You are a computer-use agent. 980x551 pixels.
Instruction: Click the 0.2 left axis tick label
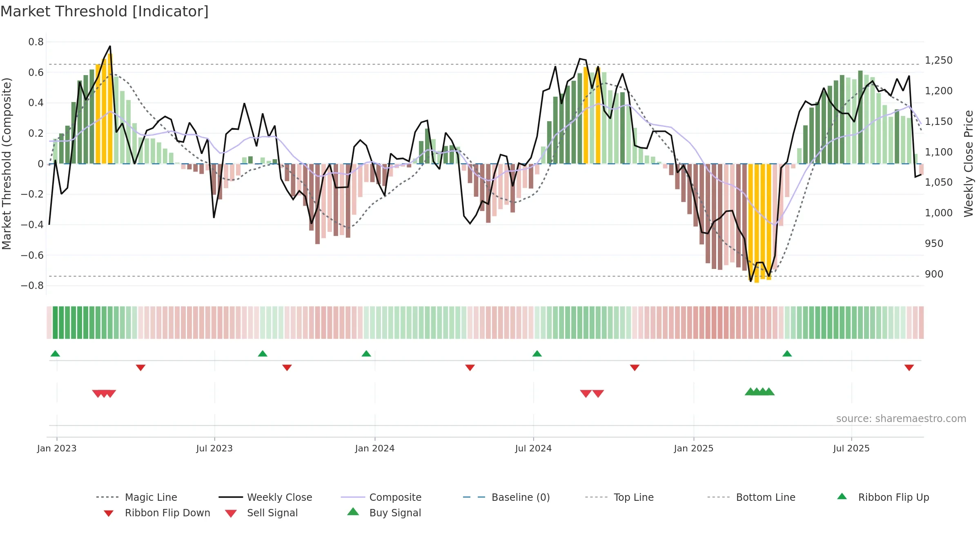36,133
